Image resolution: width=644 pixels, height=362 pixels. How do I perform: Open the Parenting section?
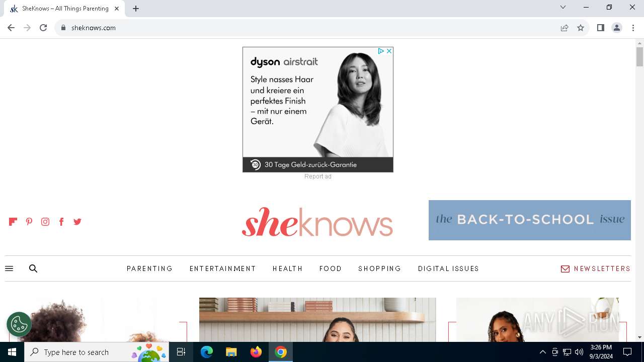(150, 268)
